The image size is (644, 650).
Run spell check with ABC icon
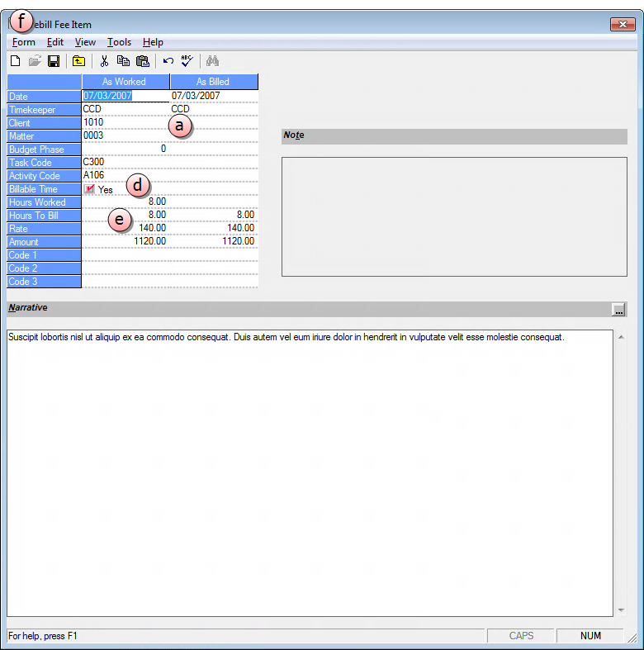pyautogui.click(x=187, y=61)
